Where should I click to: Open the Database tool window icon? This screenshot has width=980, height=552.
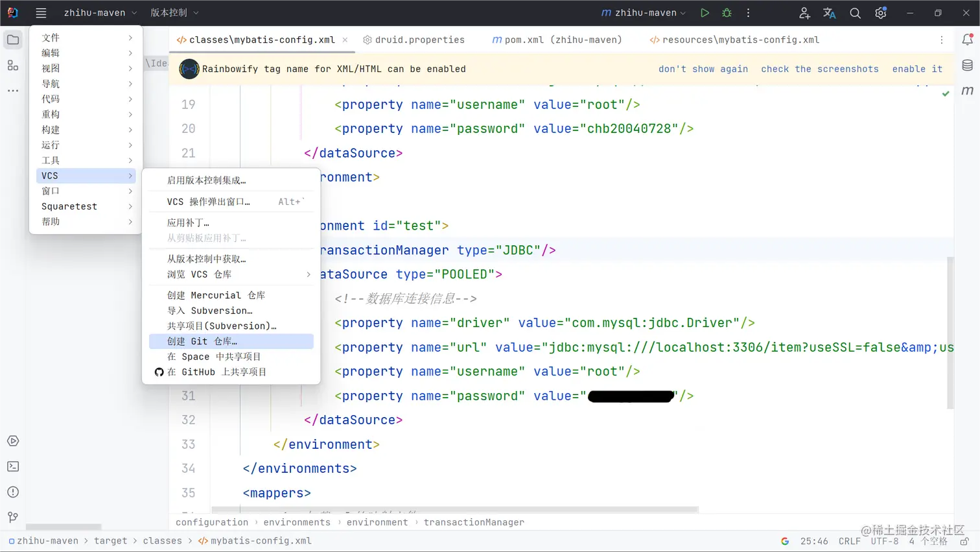[x=967, y=66]
